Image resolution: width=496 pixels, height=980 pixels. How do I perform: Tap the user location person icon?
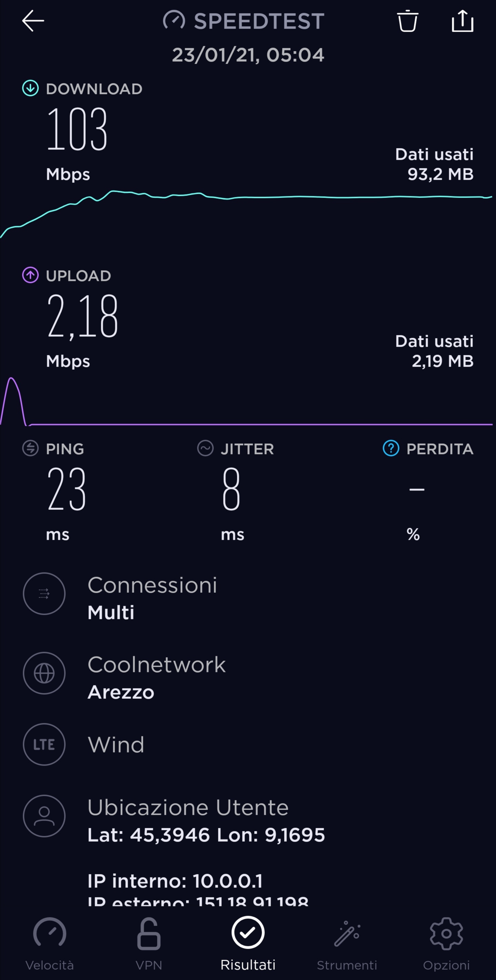click(x=44, y=816)
